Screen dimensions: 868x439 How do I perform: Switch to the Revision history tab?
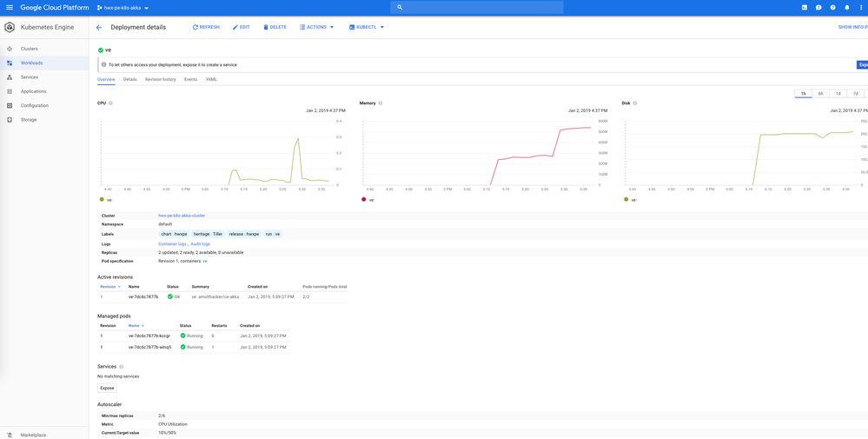pyautogui.click(x=160, y=79)
